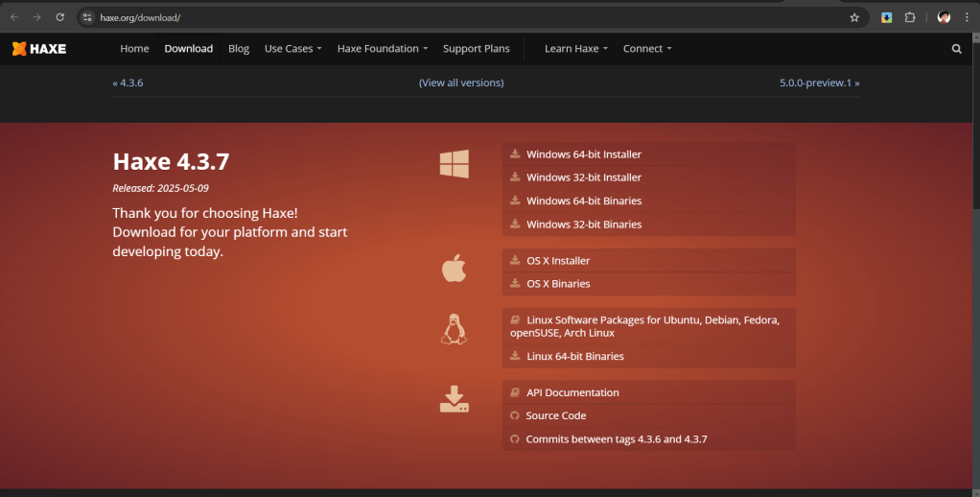980x497 pixels.
Task: Open the Support Plans page
Action: pos(476,49)
